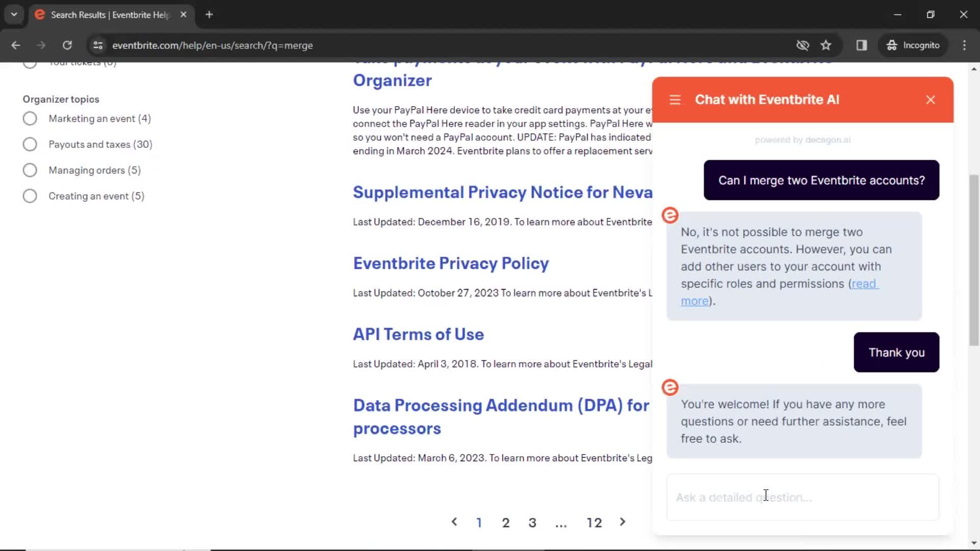This screenshot has width=980, height=551.
Task: Open the third-party cookies blocked eye icon
Action: pyautogui.click(x=802, y=45)
